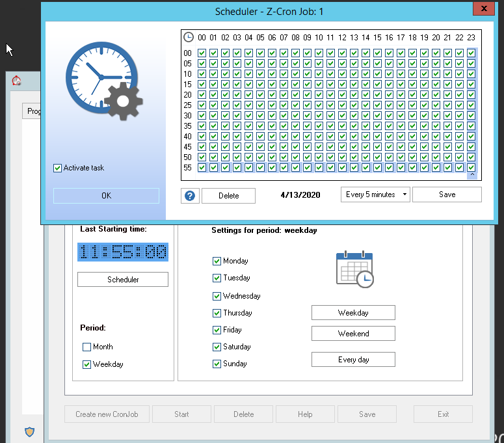Uncheck minute 55 at hour 23
This screenshot has width=504, height=443.
coord(471,167)
